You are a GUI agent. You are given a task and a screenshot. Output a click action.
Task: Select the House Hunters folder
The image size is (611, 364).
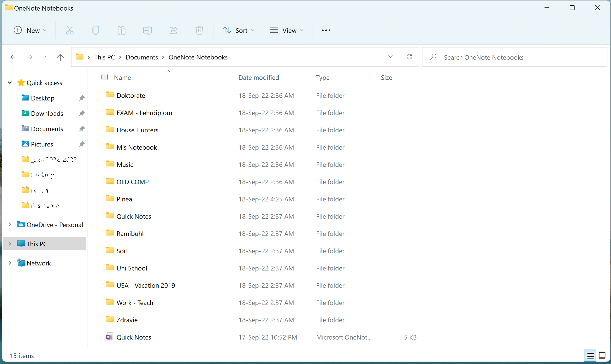point(137,130)
